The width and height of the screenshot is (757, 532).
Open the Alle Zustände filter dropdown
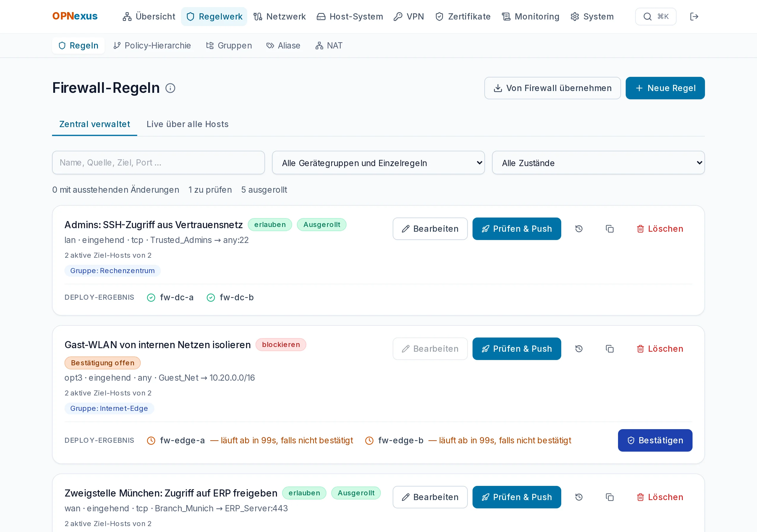click(598, 163)
